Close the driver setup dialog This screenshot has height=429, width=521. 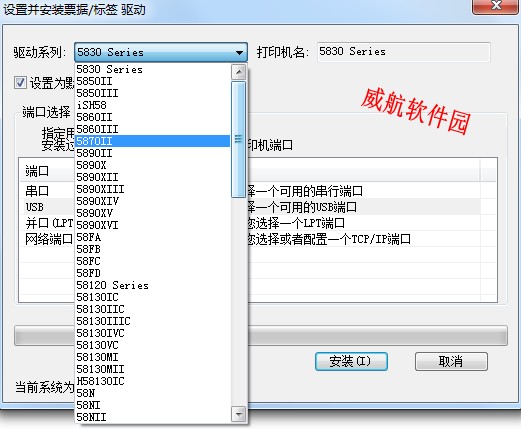click(x=496, y=6)
